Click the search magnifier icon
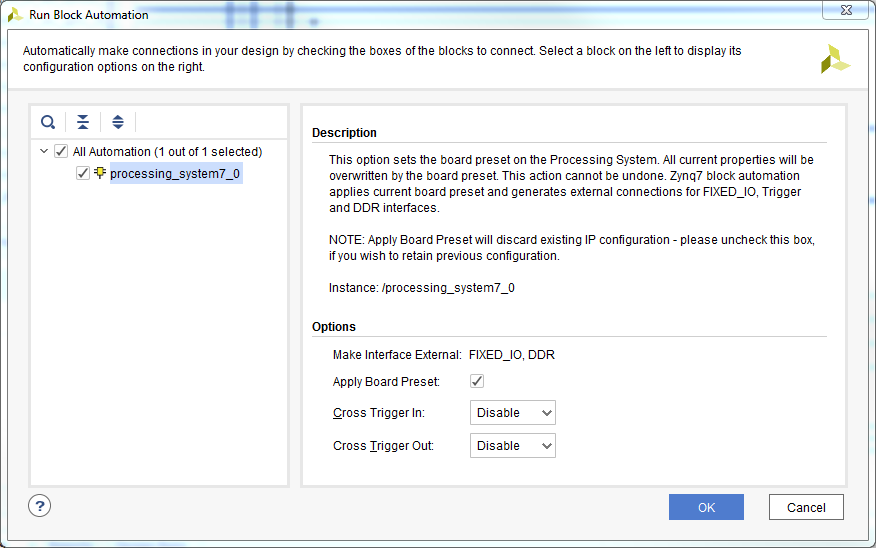The image size is (876, 548). [48, 122]
